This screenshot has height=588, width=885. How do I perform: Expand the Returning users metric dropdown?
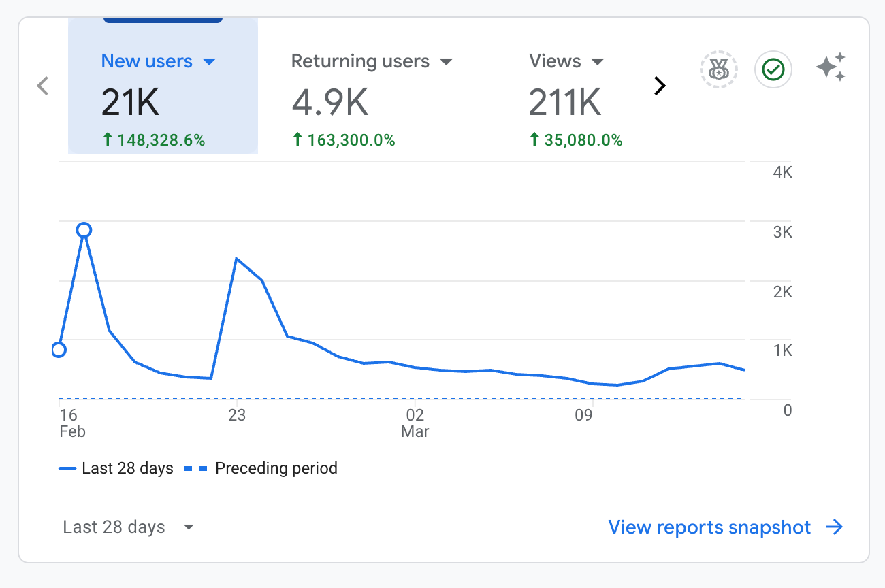[x=447, y=62]
